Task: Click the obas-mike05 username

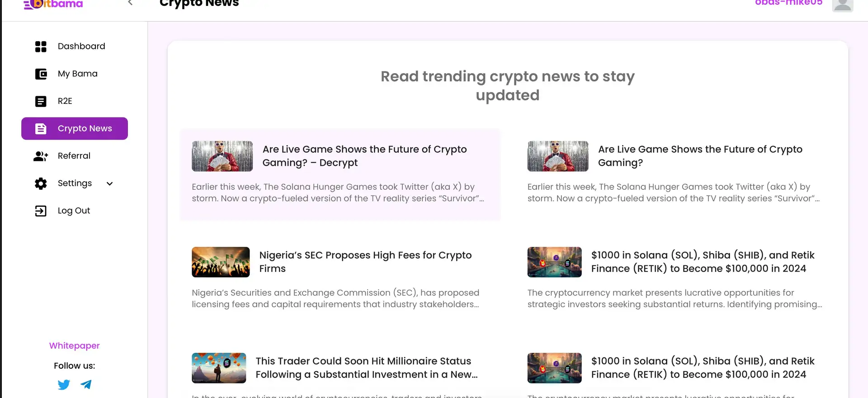Action: [x=788, y=3]
